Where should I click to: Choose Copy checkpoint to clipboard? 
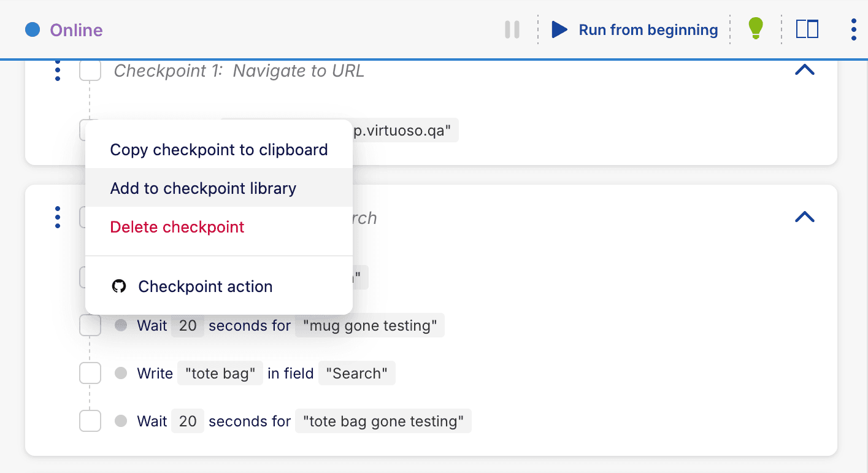click(218, 149)
